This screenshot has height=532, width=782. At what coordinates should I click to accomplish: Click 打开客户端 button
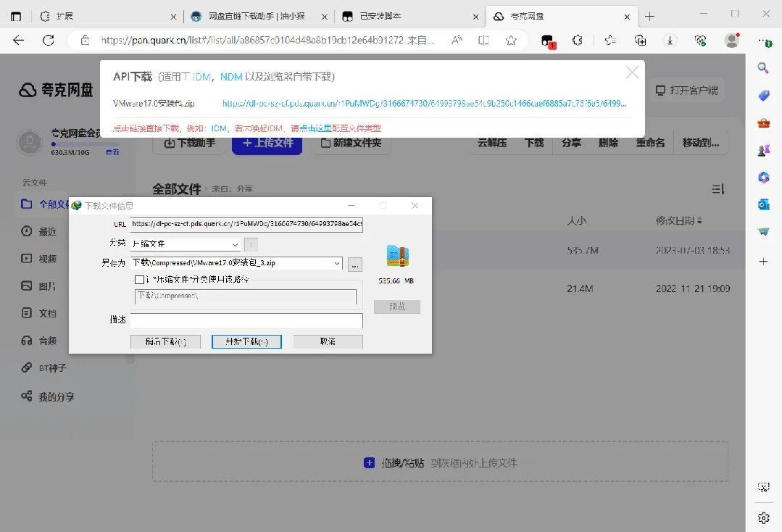coord(687,91)
